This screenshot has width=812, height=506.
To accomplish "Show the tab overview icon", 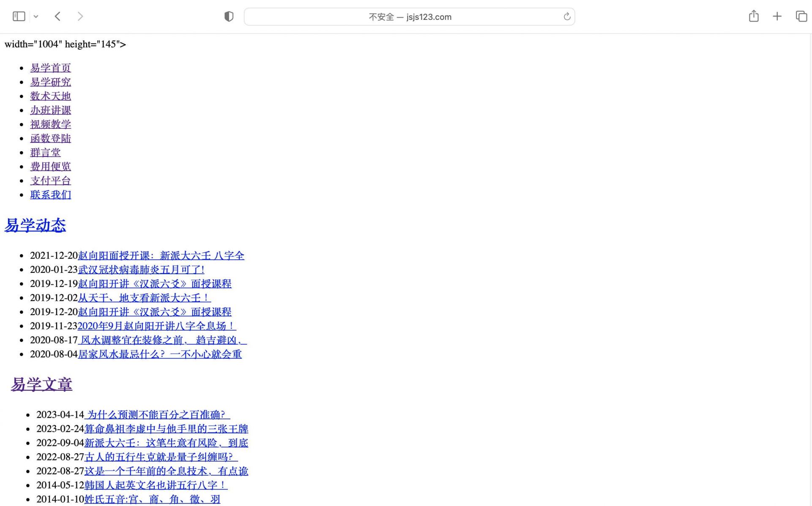I will [x=801, y=16].
